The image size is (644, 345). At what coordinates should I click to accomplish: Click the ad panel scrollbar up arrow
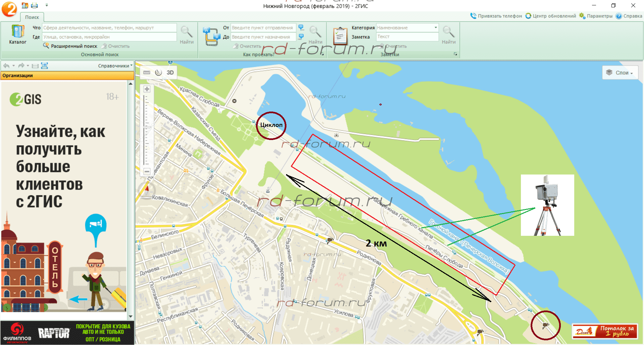130,83
